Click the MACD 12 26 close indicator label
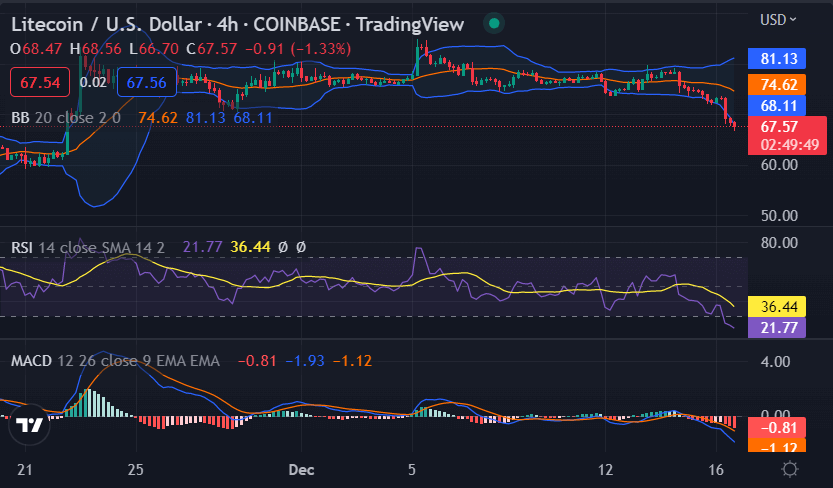833x488 pixels. (x=115, y=361)
